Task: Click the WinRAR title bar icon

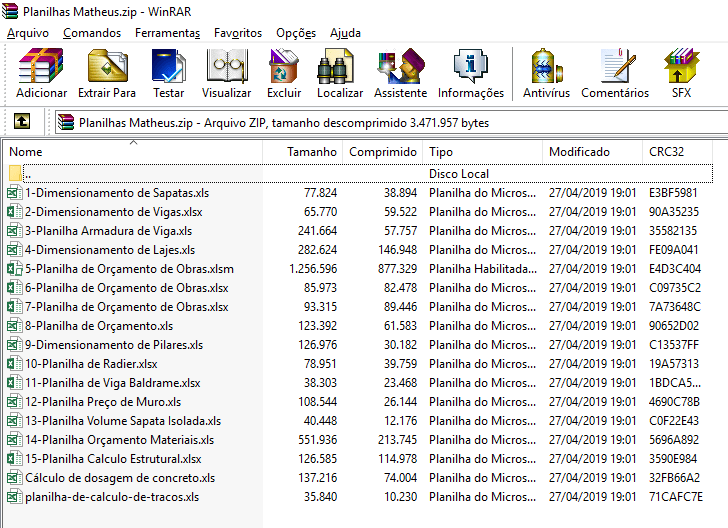Action: point(10,11)
